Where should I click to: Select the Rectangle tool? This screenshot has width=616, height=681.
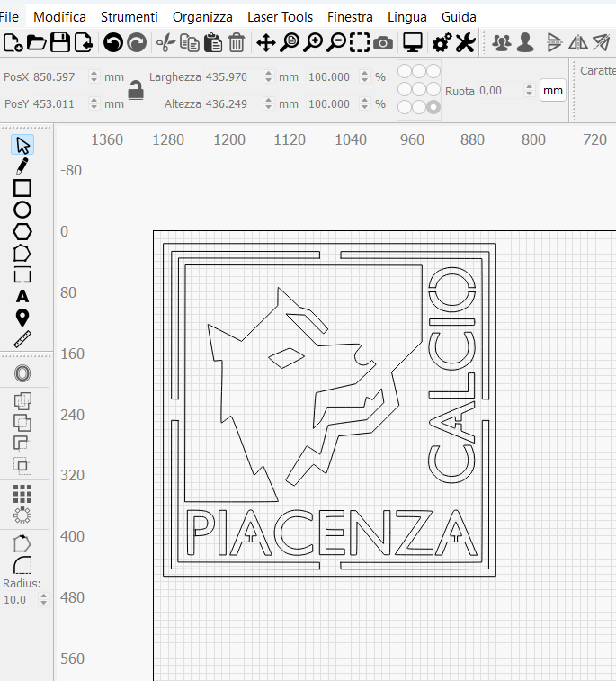[22, 189]
